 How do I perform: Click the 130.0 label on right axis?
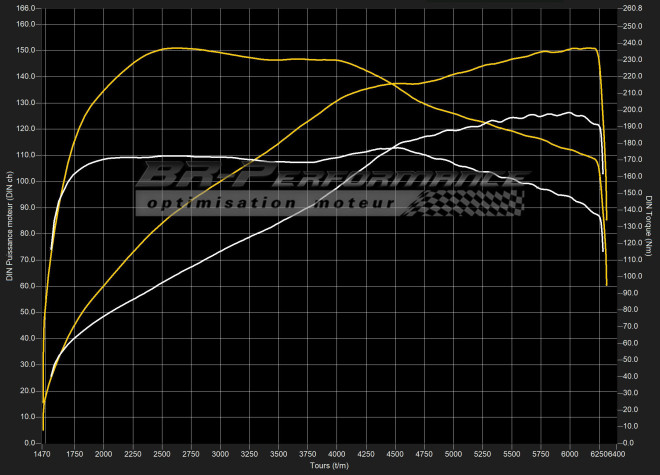pos(631,226)
